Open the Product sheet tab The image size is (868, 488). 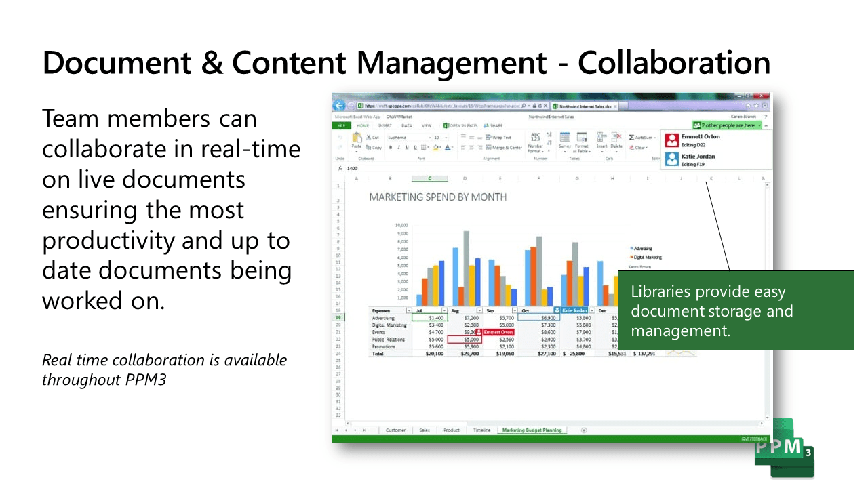pyautogui.click(x=452, y=430)
